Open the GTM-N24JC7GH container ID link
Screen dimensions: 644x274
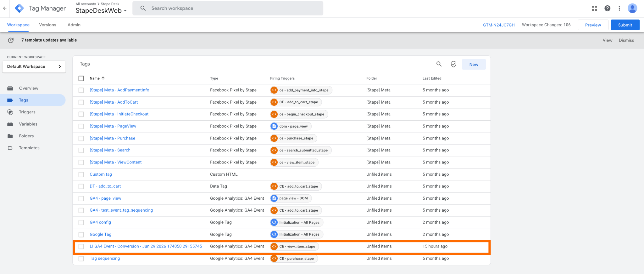[x=499, y=25]
